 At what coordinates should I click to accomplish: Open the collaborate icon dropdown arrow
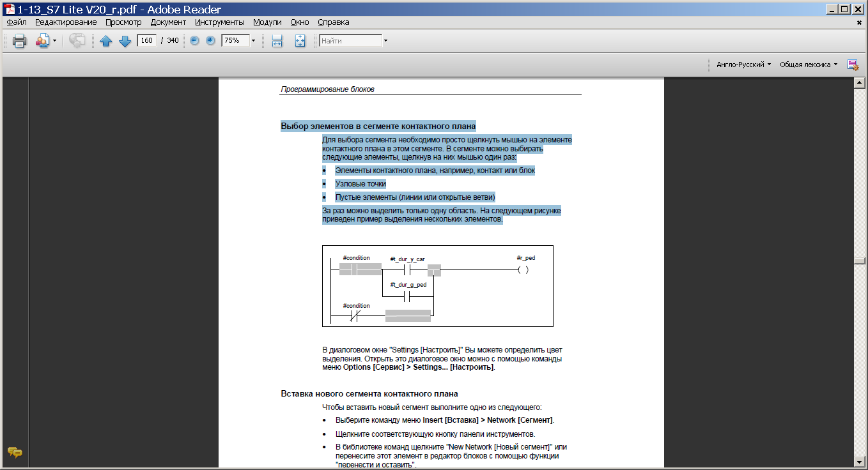(54, 41)
